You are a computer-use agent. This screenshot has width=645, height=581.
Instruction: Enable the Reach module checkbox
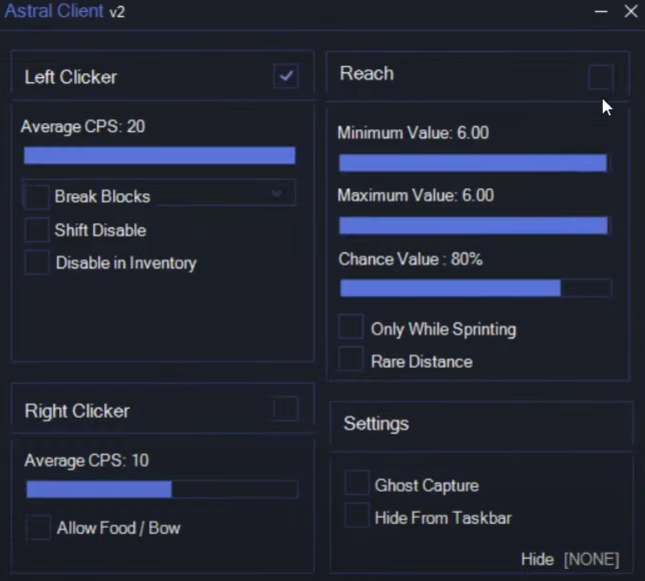click(x=600, y=76)
